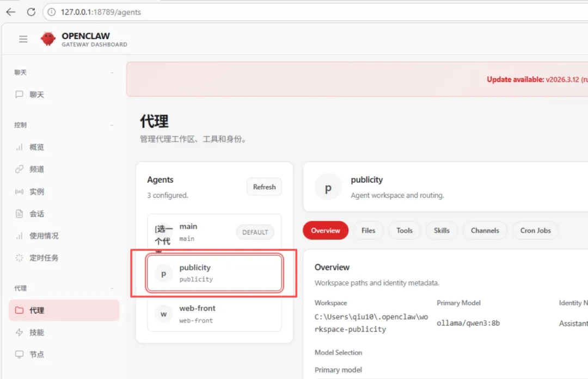View site info icon in address bar

[52, 12]
